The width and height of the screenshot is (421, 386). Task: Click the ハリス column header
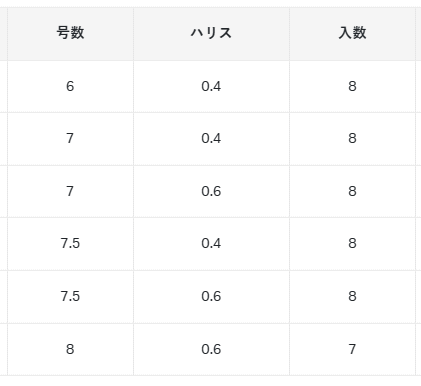pyautogui.click(x=211, y=34)
